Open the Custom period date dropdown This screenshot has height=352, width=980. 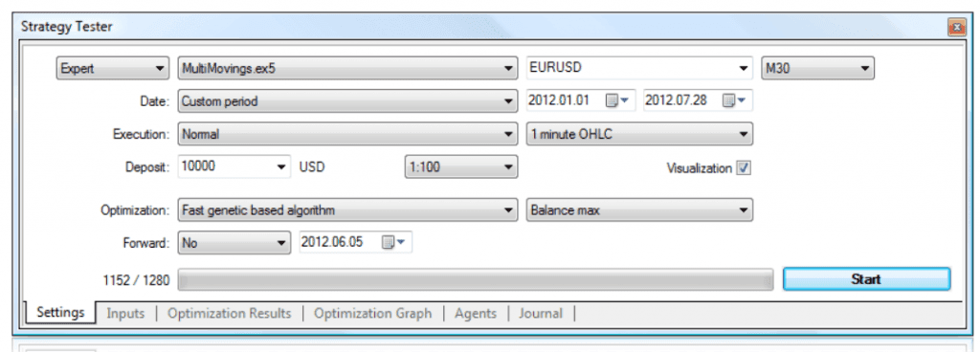click(347, 101)
